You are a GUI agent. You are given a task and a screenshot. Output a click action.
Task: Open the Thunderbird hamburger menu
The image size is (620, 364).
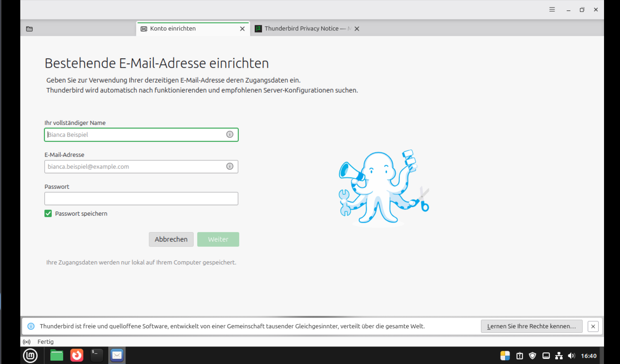(x=552, y=10)
